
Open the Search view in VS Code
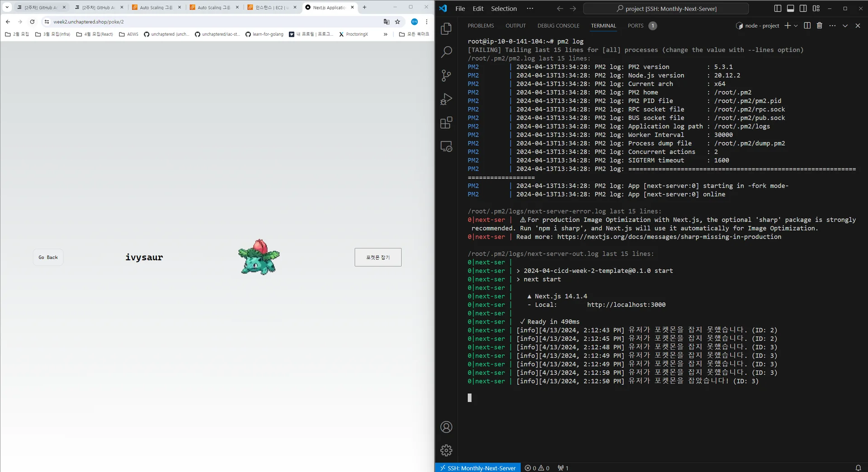pyautogui.click(x=446, y=52)
